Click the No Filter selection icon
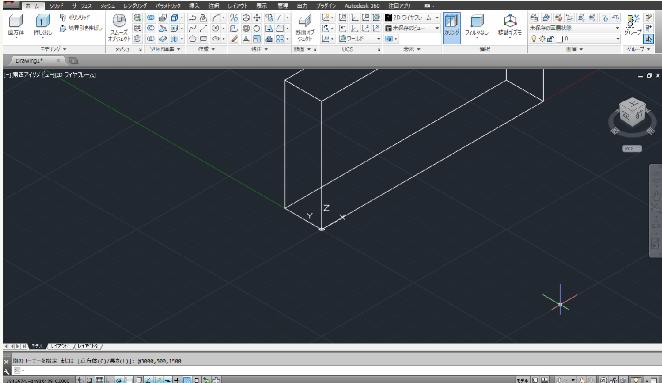Screen dimensions: 662x383 tap(477, 25)
